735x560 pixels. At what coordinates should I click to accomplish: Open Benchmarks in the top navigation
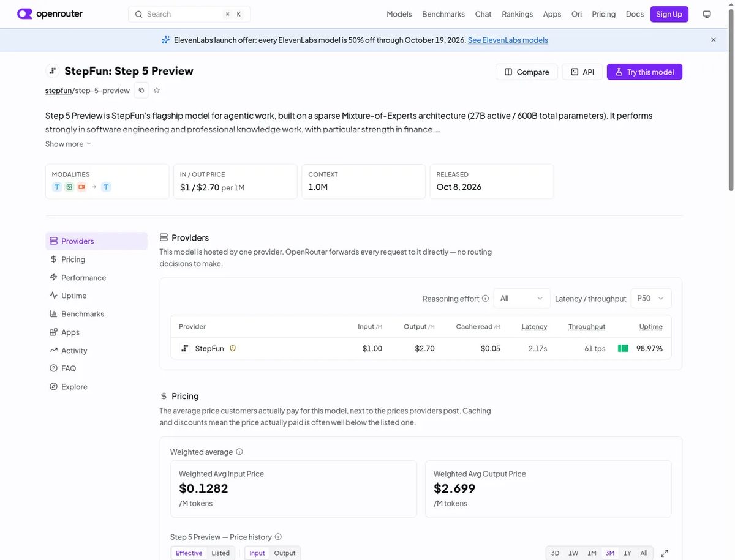[x=443, y=14]
